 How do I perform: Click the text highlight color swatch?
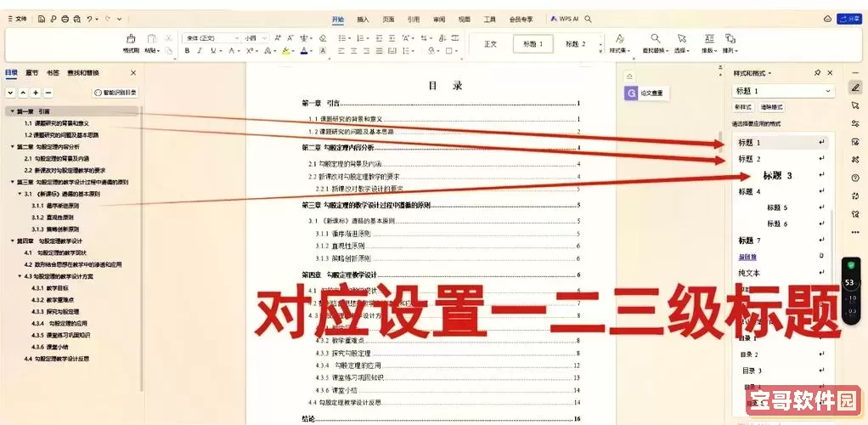pyautogui.click(x=285, y=50)
